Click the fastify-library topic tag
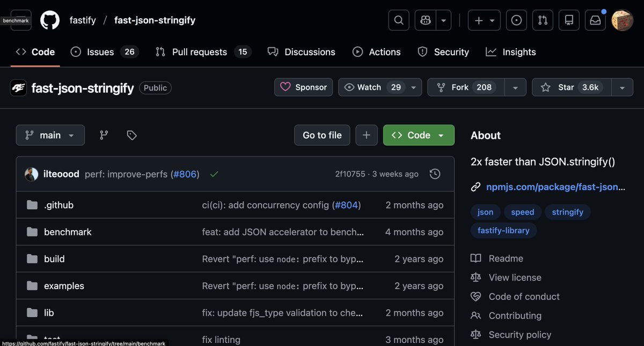Viewport: 644px width, 346px height. pyautogui.click(x=503, y=230)
